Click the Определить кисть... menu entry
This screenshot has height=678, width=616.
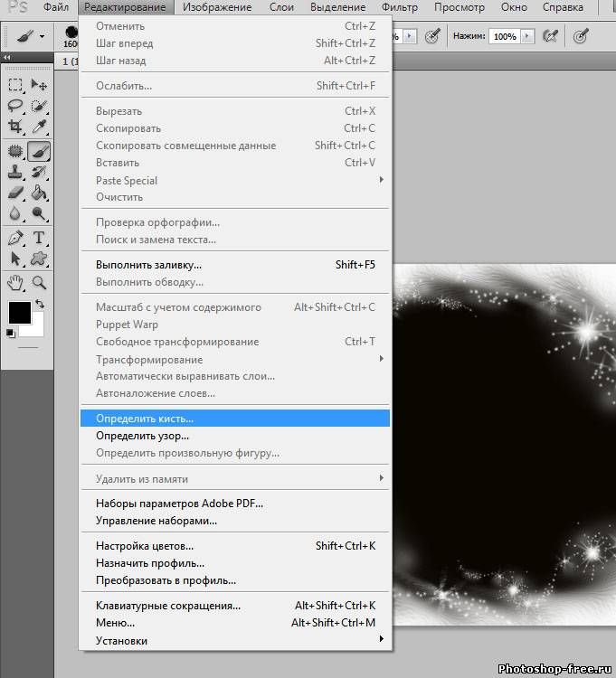click(x=145, y=419)
